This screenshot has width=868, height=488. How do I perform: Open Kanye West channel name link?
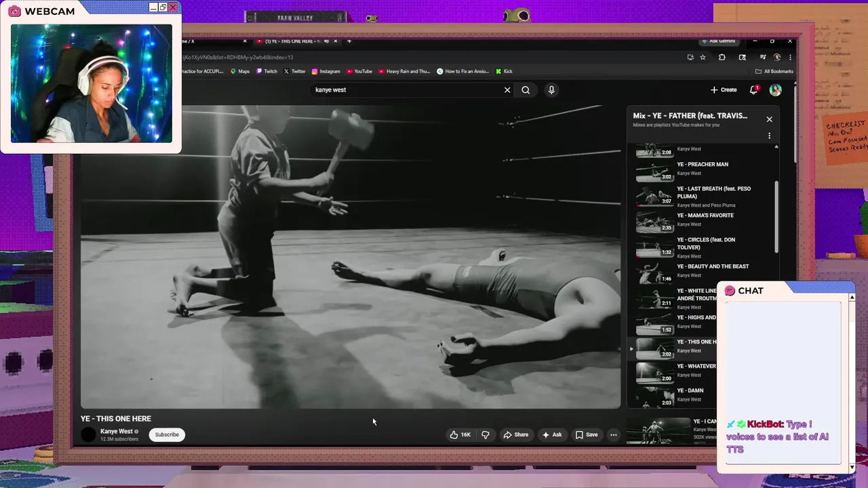point(117,431)
